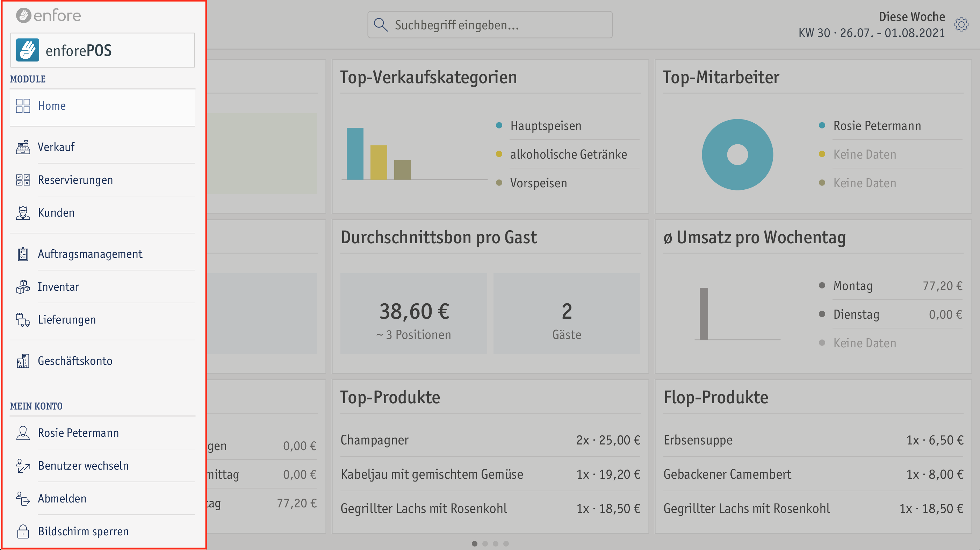Click the olive Vorspeisen bar
Image resolution: width=980 pixels, height=550 pixels.
click(x=403, y=169)
